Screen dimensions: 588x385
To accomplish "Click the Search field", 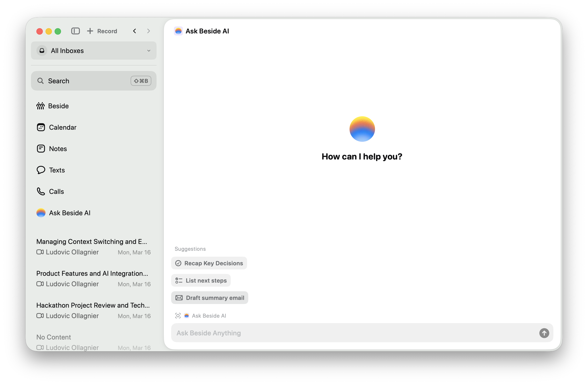I will point(94,81).
